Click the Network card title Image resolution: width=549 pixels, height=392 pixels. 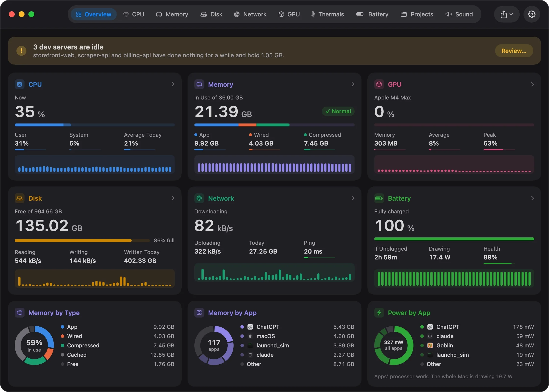tap(221, 198)
